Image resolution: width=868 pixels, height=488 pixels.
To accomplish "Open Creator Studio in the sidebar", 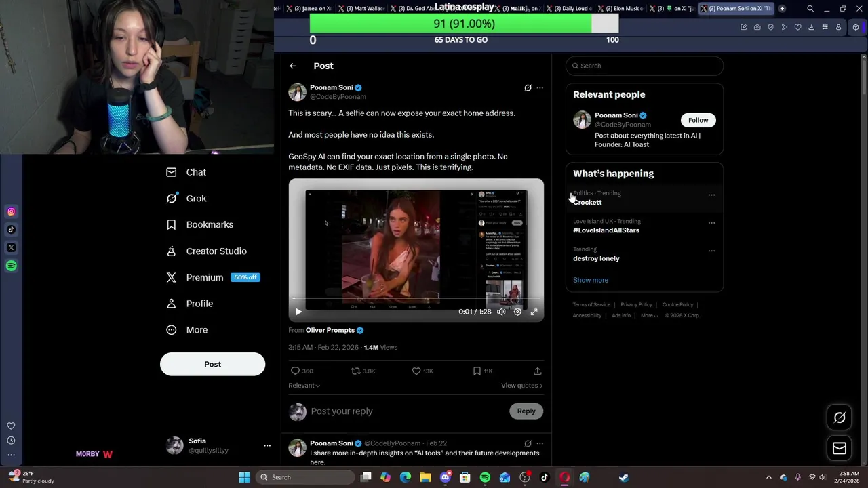I will 207,251.
